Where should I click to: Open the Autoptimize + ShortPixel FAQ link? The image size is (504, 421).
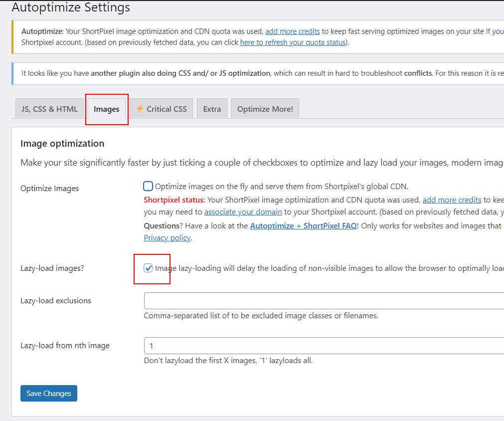coord(304,226)
